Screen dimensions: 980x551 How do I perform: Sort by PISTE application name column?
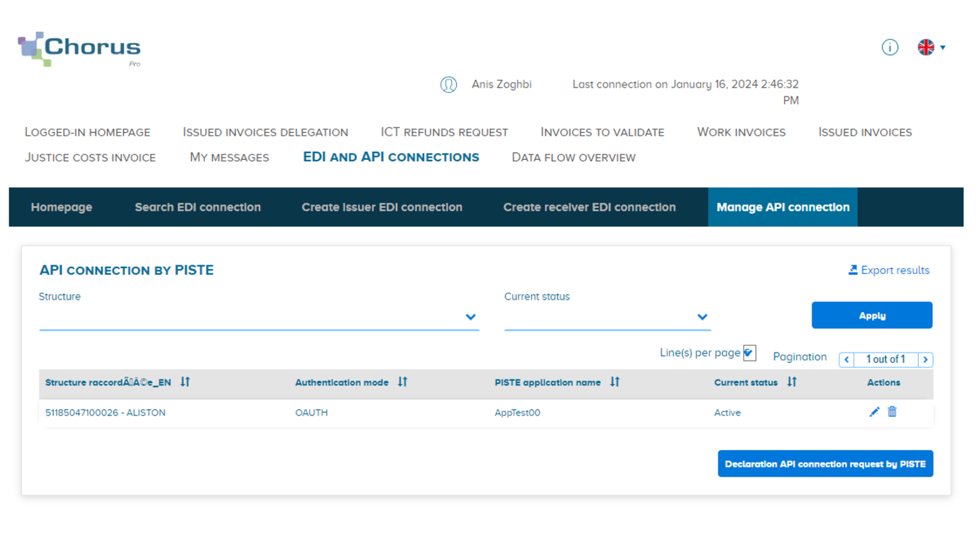click(615, 382)
